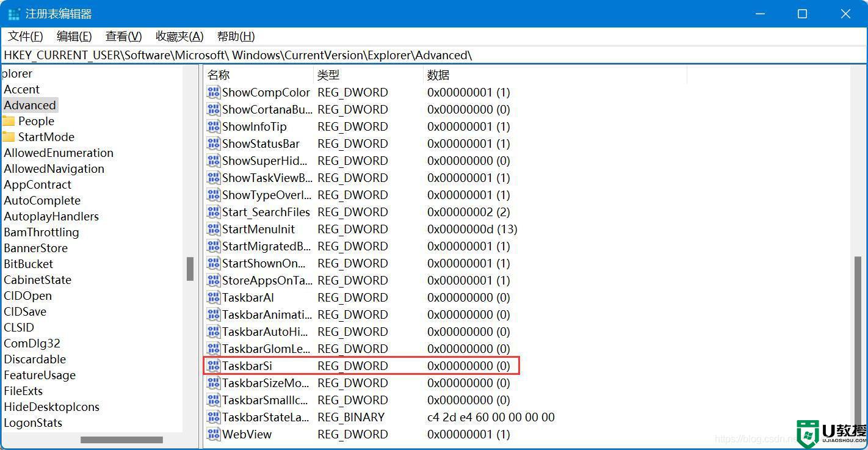This screenshot has width=868, height=450.
Task: Click the StartMenuInit value icon
Action: point(213,229)
